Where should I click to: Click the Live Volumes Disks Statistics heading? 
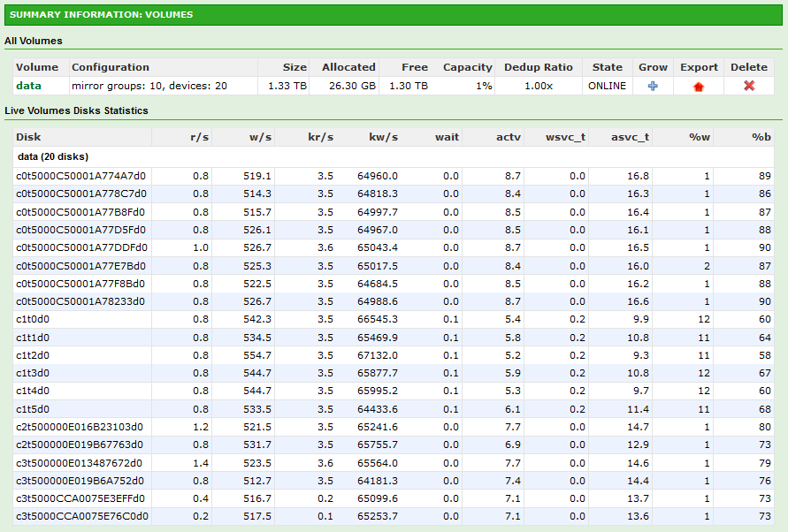[76, 110]
